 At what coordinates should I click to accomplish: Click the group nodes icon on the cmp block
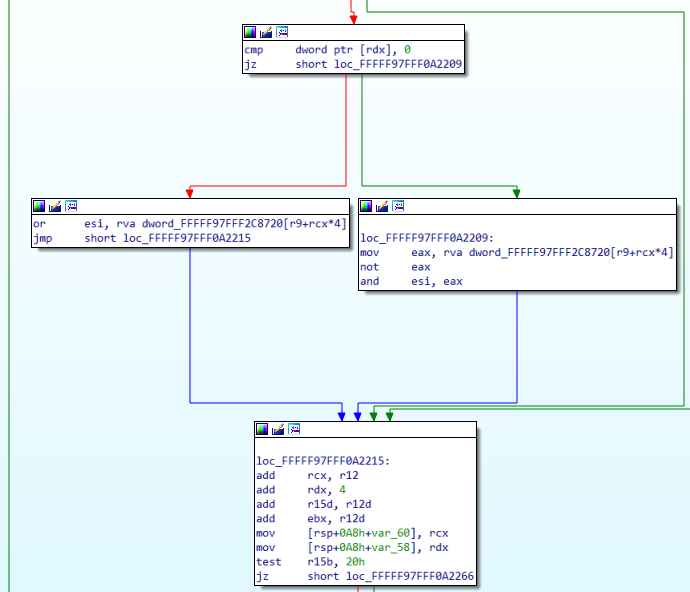click(x=282, y=32)
